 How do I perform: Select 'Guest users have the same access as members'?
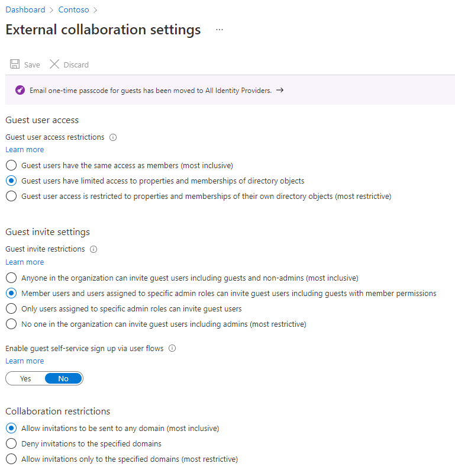pyautogui.click(x=11, y=165)
